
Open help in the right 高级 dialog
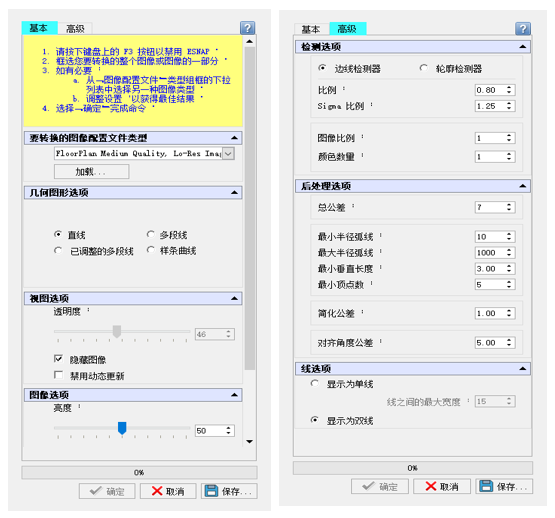pos(523,28)
